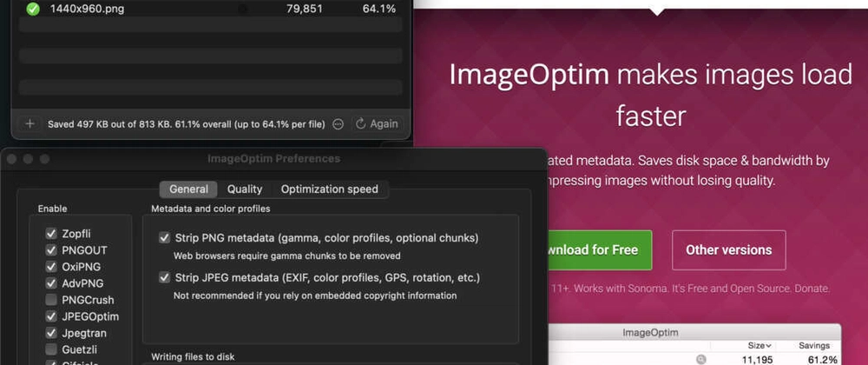Image resolution: width=868 pixels, height=365 pixels.
Task: Click the 61.2% savings cell in website preview
Action: point(821,360)
